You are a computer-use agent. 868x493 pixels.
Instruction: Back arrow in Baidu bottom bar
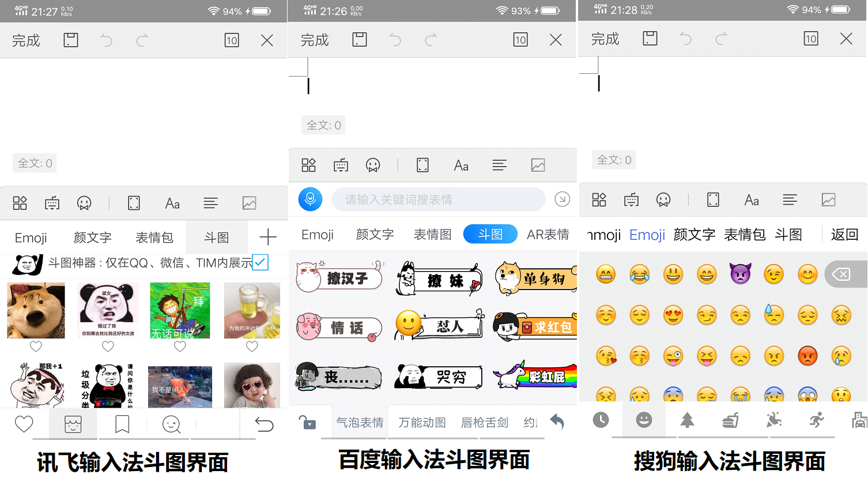(557, 422)
